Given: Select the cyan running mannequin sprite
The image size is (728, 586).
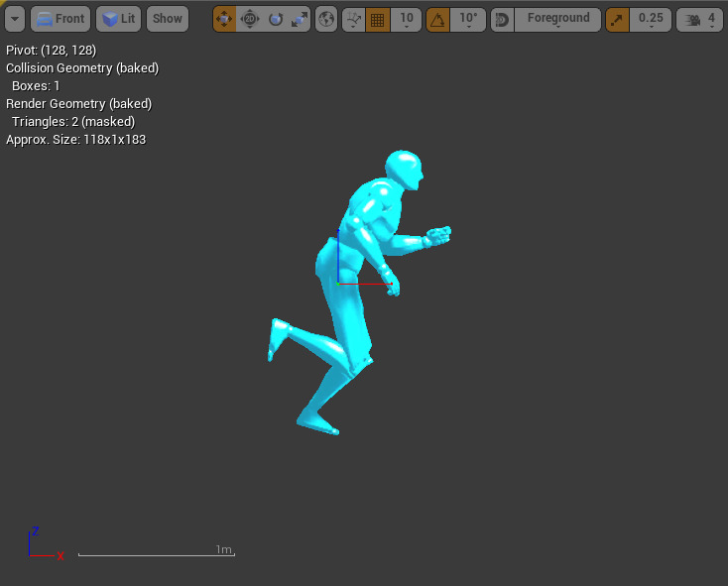Looking at the screenshot, I should pos(360,293).
